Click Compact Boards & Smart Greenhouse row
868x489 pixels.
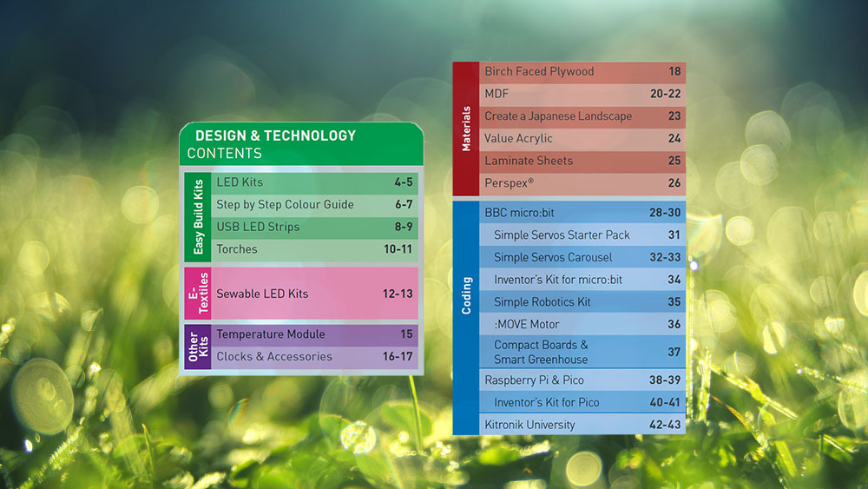582,352
